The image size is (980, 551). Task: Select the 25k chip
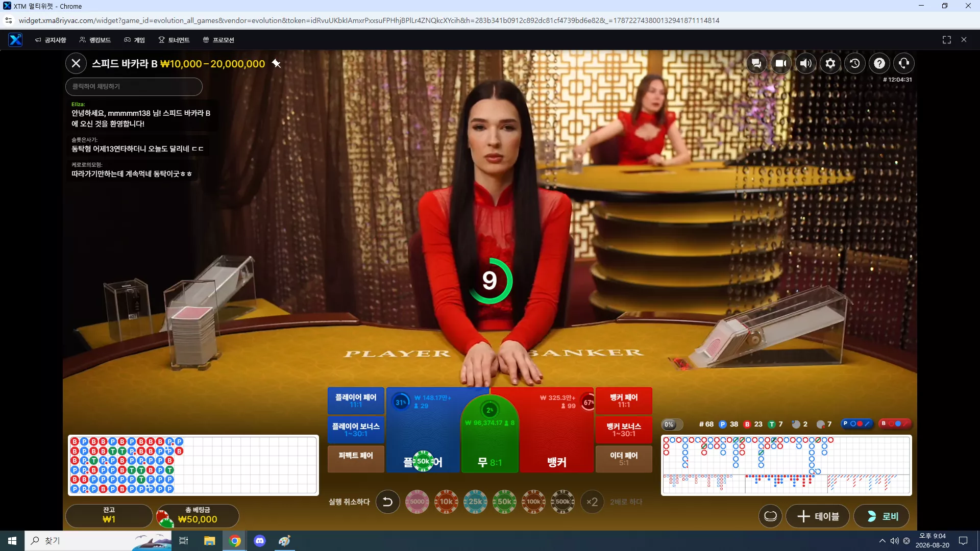click(x=475, y=502)
